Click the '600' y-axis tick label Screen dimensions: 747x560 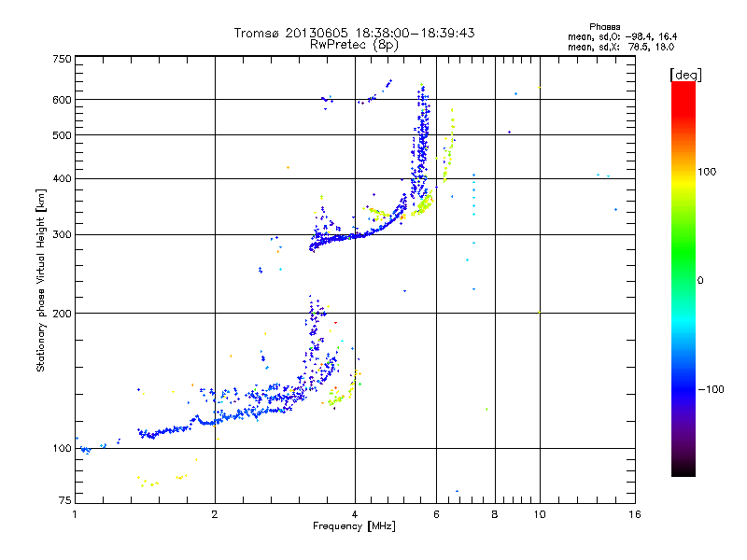click(x=62, y=100)
